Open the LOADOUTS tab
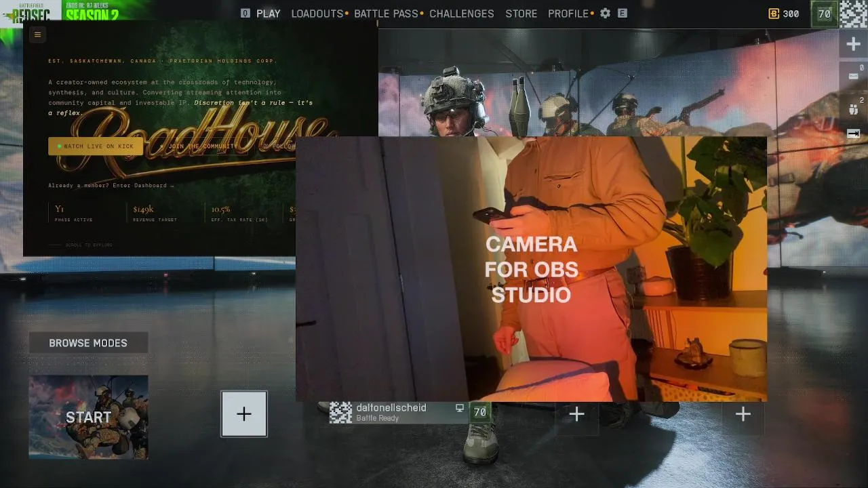868x488 pixels. [317, 14]
